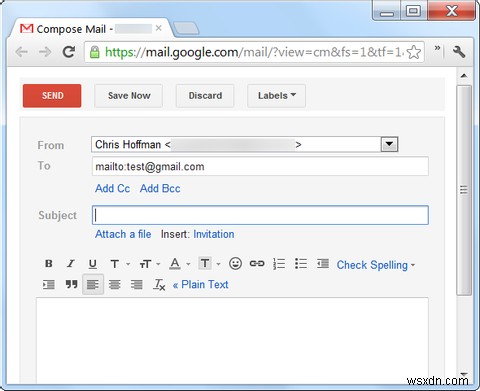Bookmark this page with the star
The image size is (480, 391).
point(414,52)
